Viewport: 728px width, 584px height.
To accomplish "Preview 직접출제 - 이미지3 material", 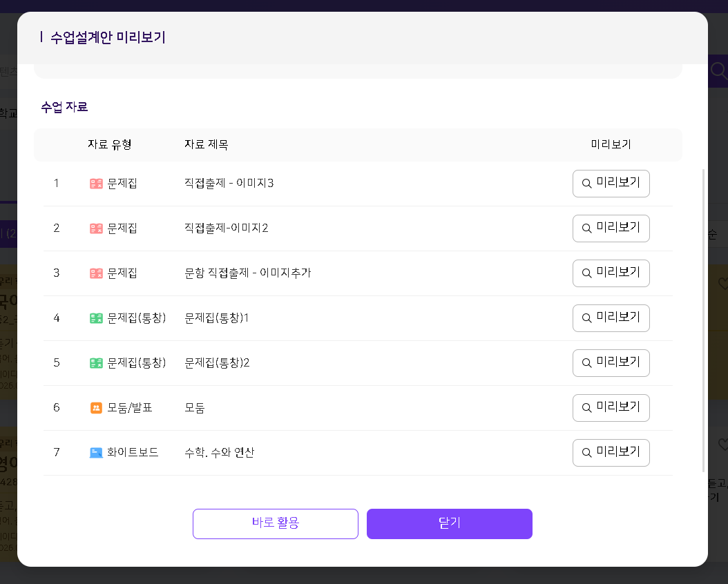I will (611, 184).
